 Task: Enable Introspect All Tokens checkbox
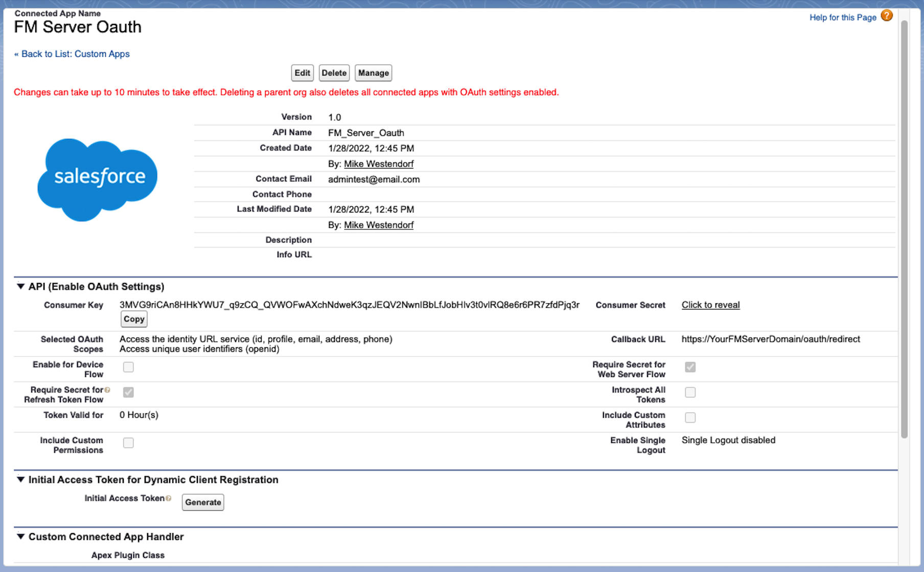pyautogui.click(x=690, y=392)
